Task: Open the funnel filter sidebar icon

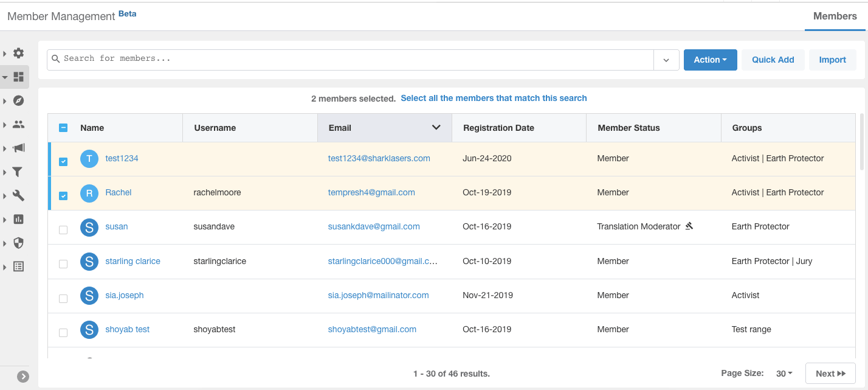Action: point(18,172)
